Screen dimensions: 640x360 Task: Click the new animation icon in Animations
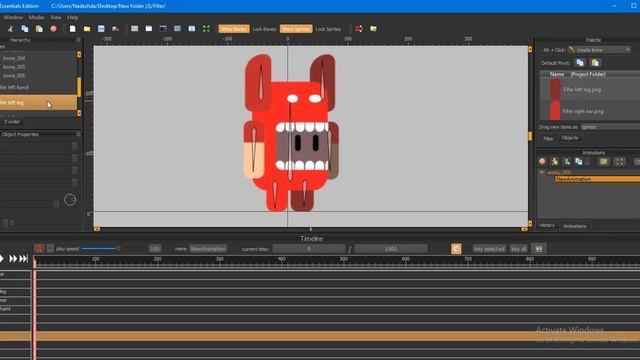click(567, 162)
